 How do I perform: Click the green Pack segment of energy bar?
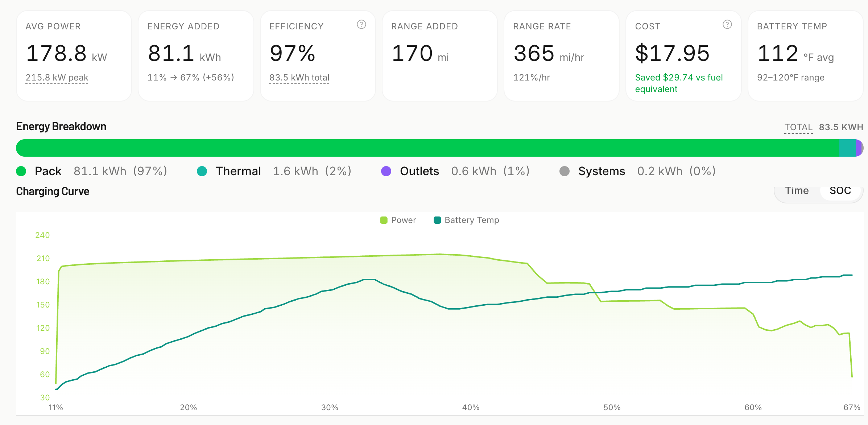pyautogui.click(x=428, y=148)
